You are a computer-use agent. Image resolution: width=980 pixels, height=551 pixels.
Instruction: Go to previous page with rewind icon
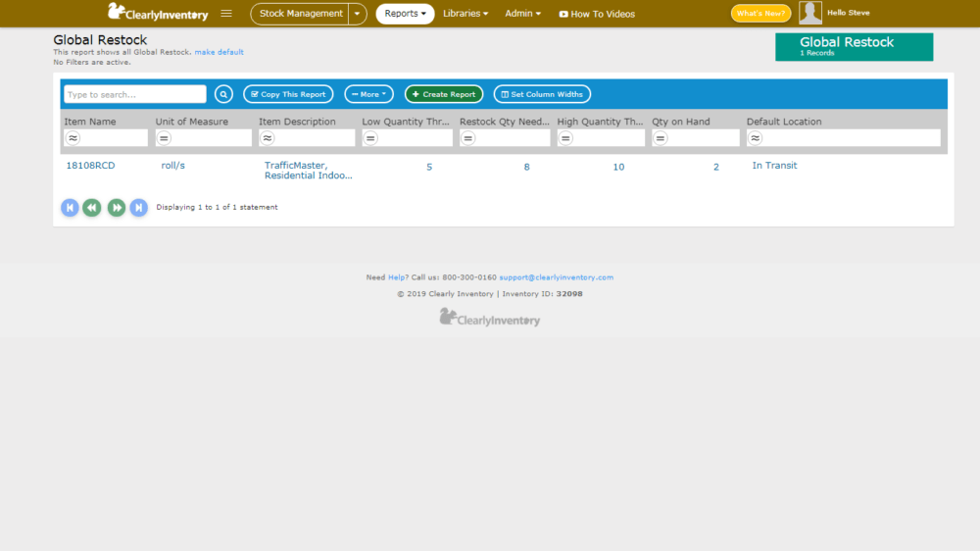[x=92, y=208]
